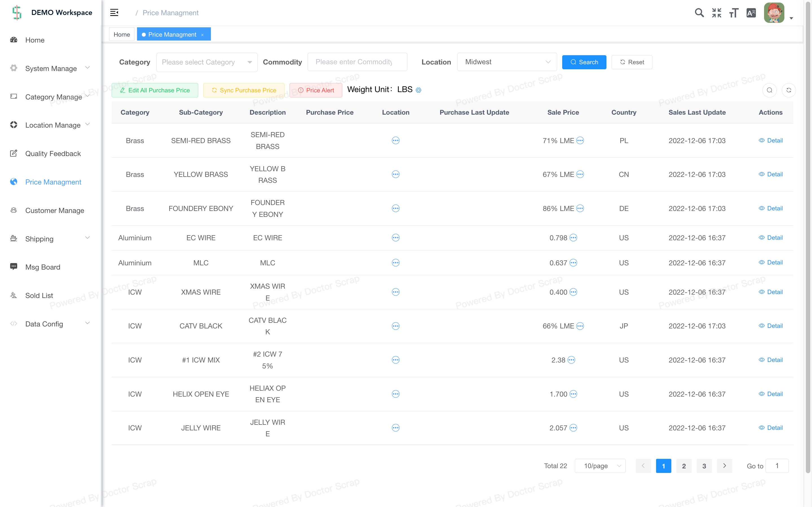The width and height of the screenshot is (812, 507).
Task: Switch to the Home tab
Action: [122, 34]
